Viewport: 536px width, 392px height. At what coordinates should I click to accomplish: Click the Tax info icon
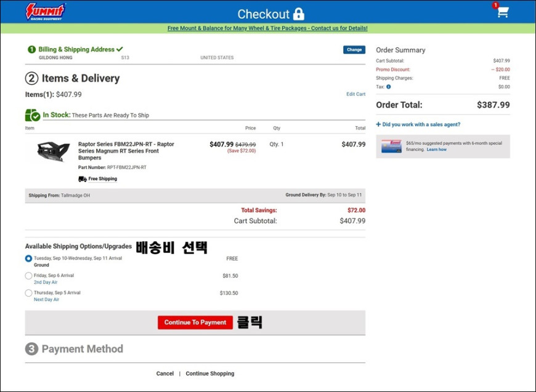(x=388, y=87)
